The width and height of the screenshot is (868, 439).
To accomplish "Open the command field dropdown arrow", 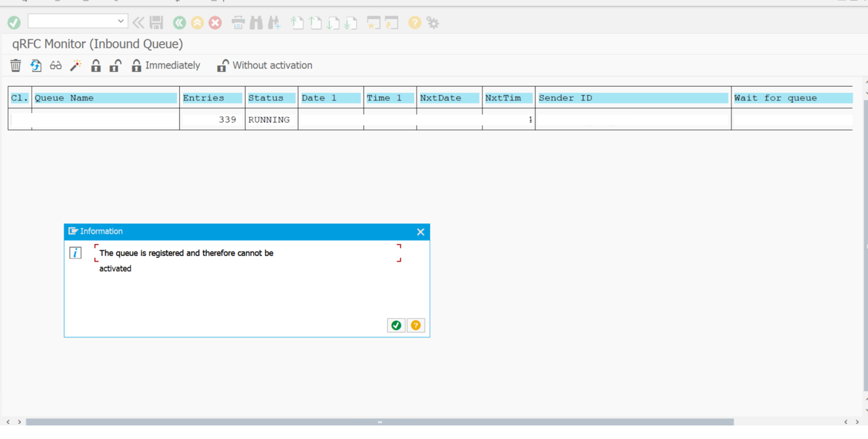I will tap(121, 21).
